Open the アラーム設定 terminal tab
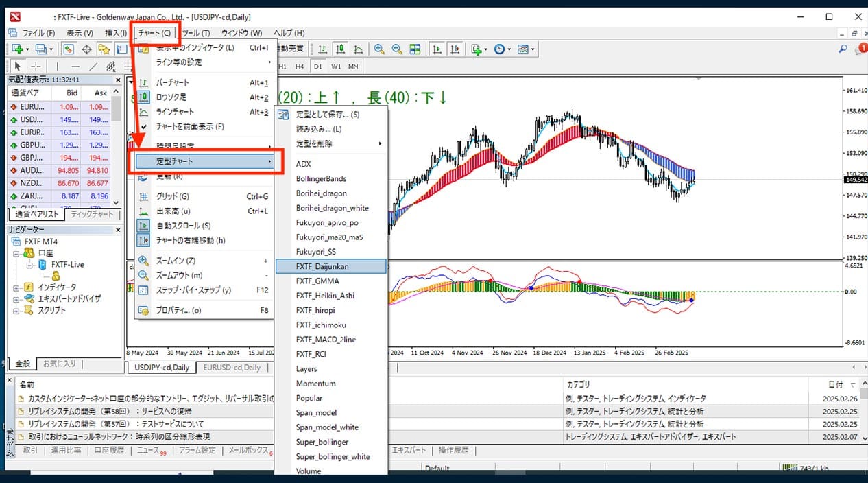The height and width of the screenshot is (483, 868). (197, 451)
